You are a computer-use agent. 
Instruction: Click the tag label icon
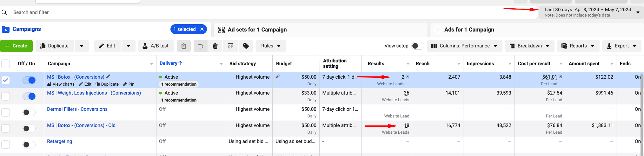tap(246, 46)
